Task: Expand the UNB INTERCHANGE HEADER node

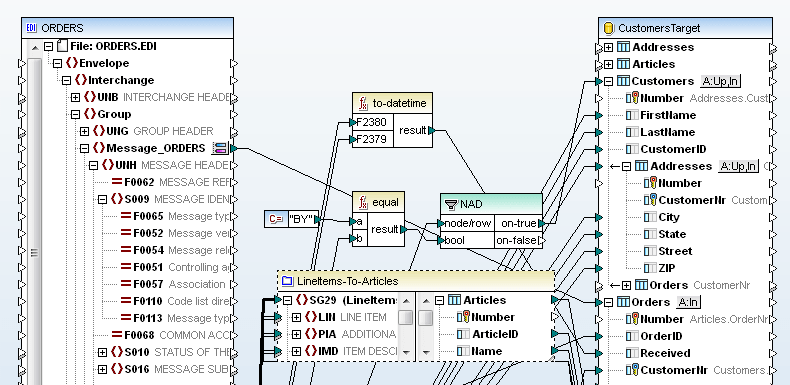Action: click(x=75, y=97)
